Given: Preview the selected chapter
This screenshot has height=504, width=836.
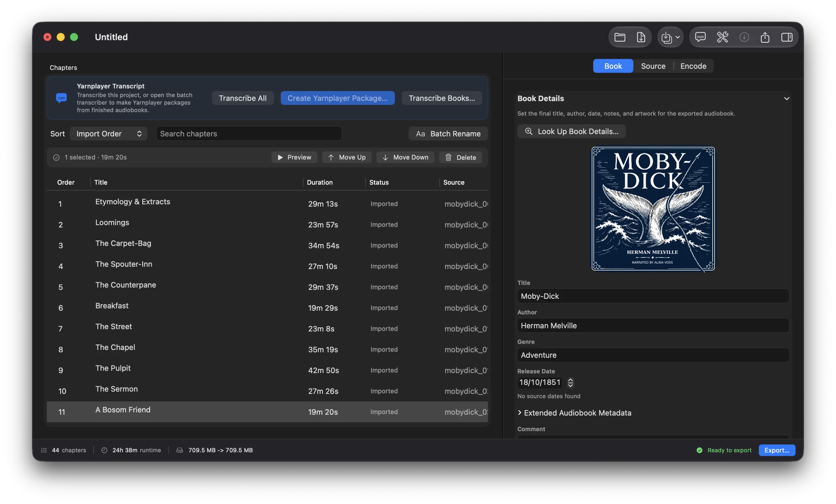Looking at the screenshot, I should pyautogui.click(x=294, y=157).
